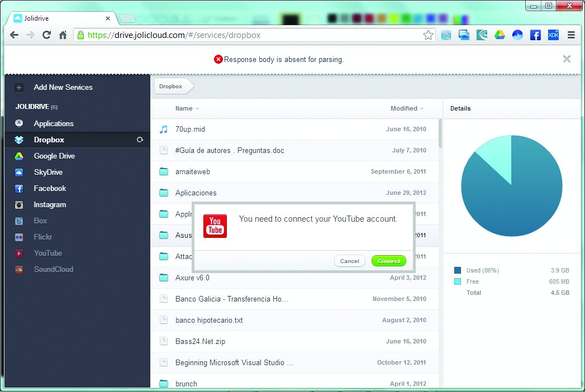Open the Axure v6.0 folder
Viewport: 585px width, 392px height.
tap(294, 278)
